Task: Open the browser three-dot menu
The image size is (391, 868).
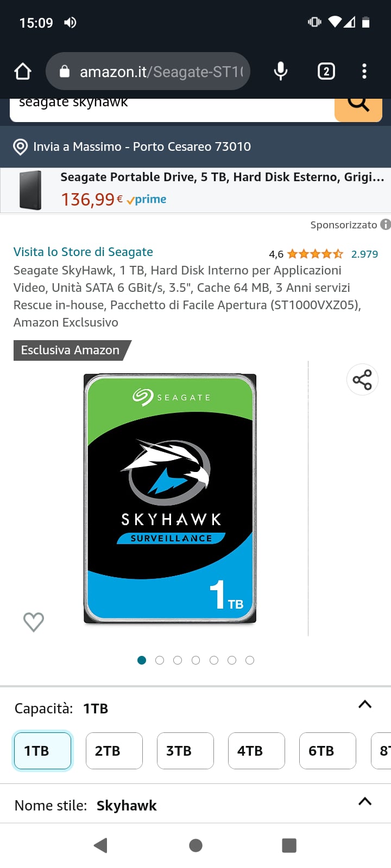Action: [x=364, y=71]
